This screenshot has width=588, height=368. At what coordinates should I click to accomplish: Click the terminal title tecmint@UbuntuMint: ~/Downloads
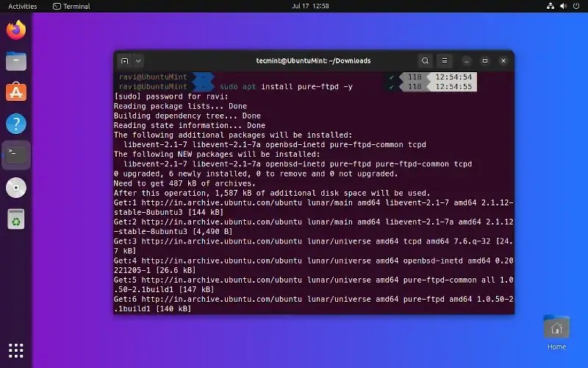[x=313, y=61]
